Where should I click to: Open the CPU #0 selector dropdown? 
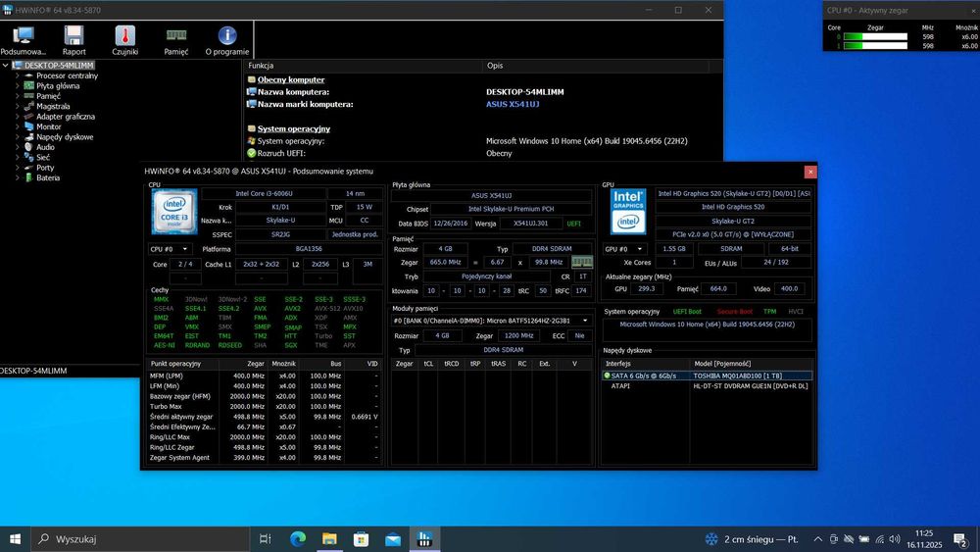point(170,249)
